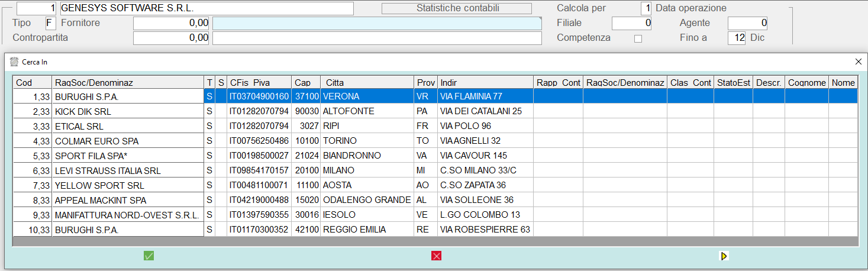Click the Fino a month field
This screenshot has width=868, height=271.
[x=737, y=38]
